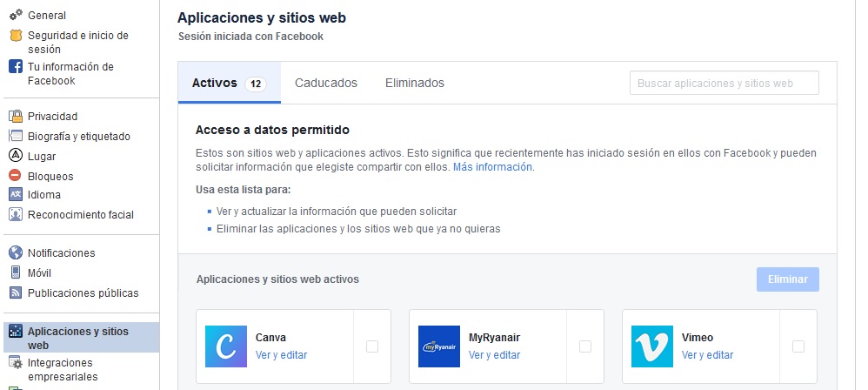Click the Facebook logo icon in sidebar

[x=15, y=67]
